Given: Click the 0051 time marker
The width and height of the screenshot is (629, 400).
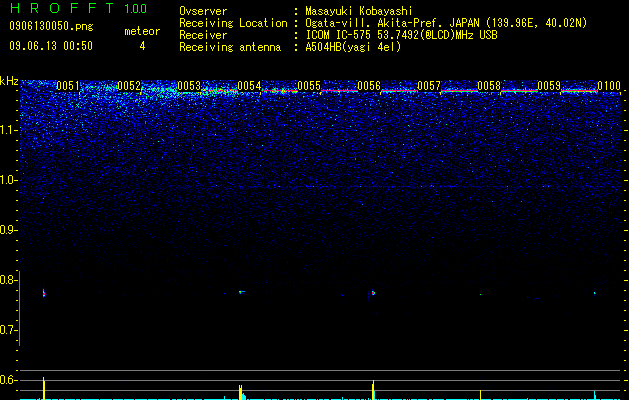Looking at the screenshot, I should (68, 86).
